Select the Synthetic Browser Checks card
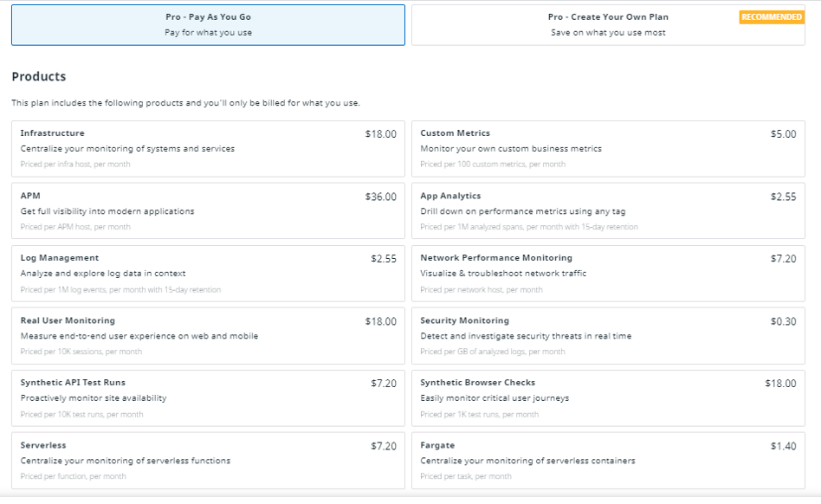Image resolution: width=821 pixels, height=504 pixels. point(607,397)
